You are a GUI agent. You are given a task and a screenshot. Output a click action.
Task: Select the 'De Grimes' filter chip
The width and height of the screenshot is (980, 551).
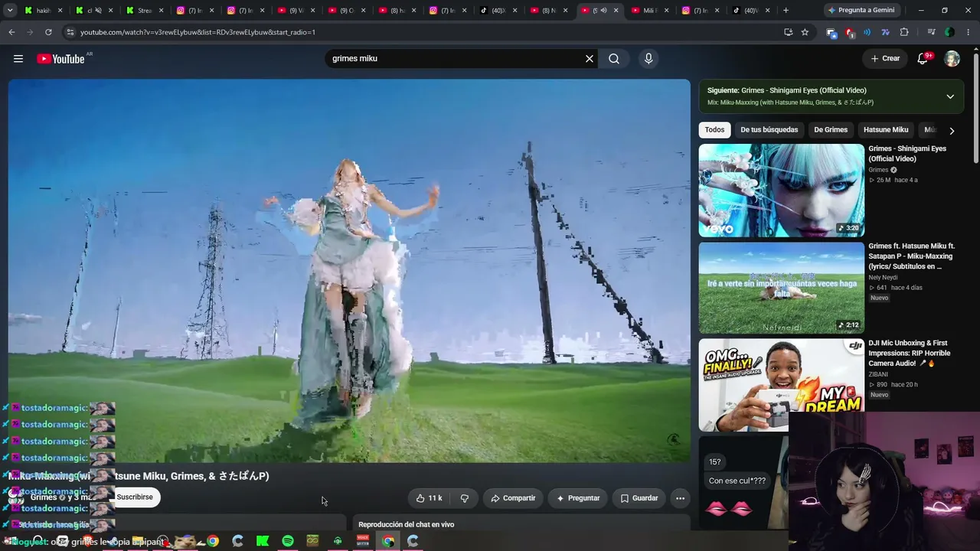(x=831, y=130)
